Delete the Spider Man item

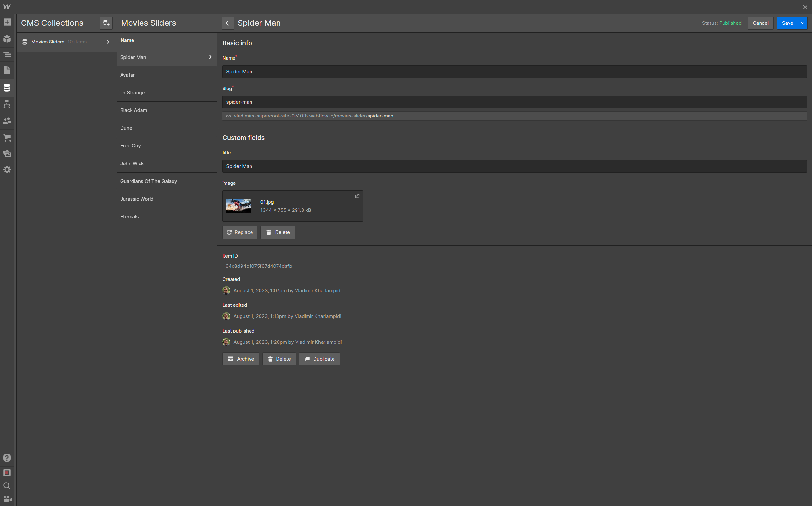tap(279, 359)
